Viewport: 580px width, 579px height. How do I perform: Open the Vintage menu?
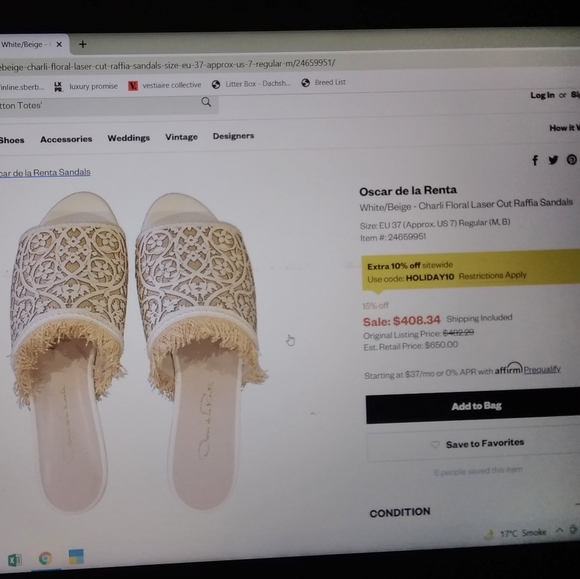[181, 137]
